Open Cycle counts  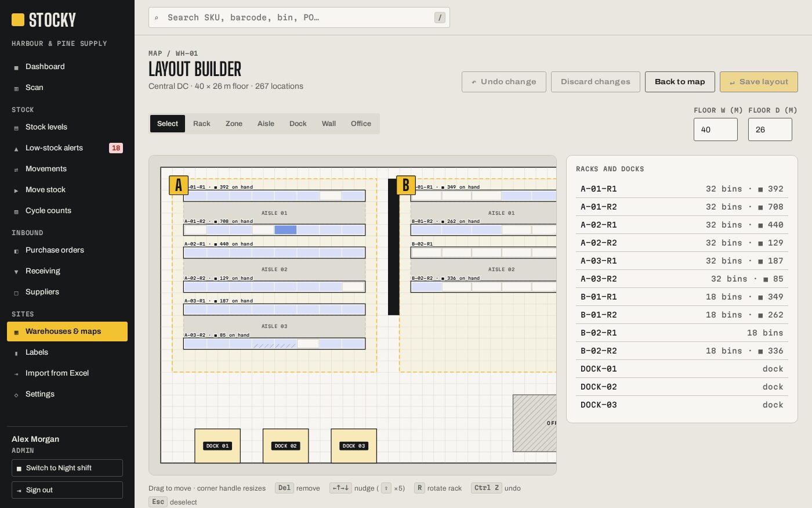point(67,211)
